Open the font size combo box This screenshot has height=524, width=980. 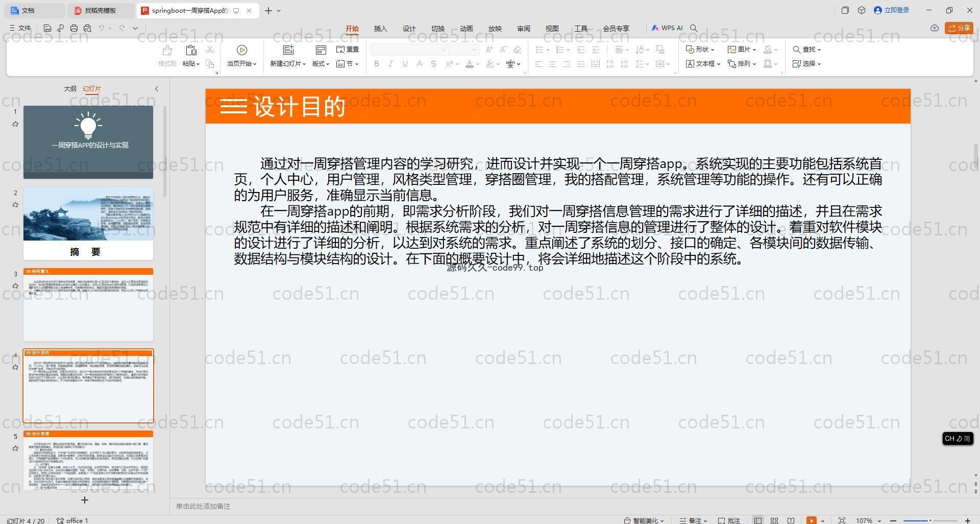pyautogui.click(x=464, y=50)
